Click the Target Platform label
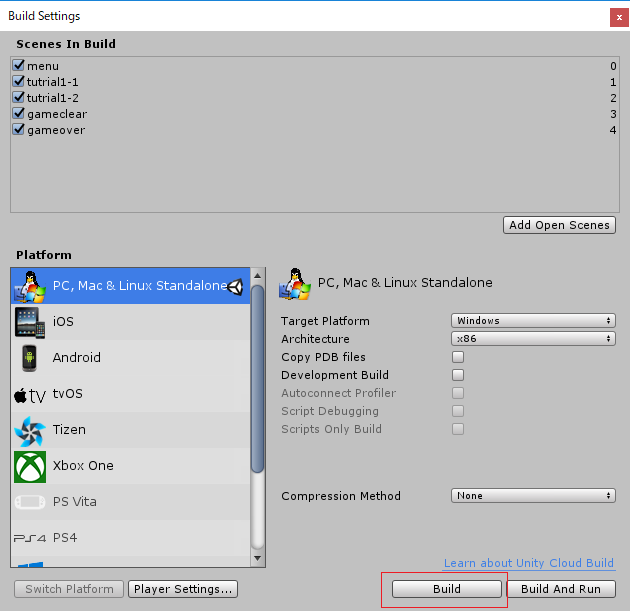This screenshot has width=630, height=611. pos(325,321)
